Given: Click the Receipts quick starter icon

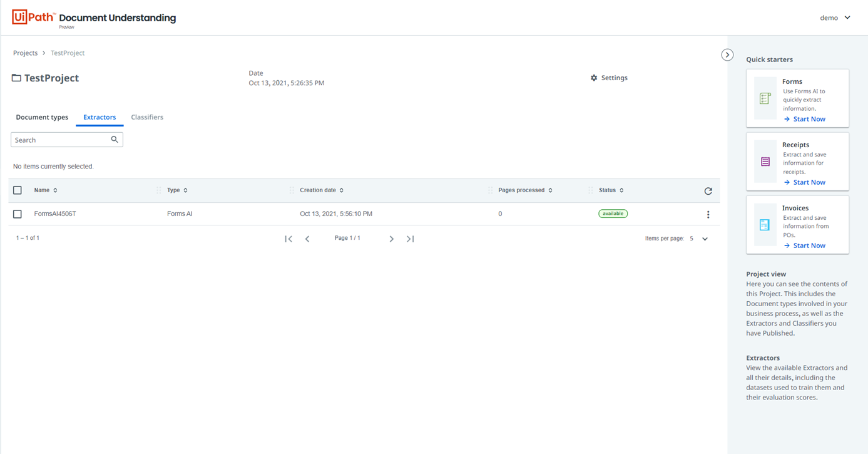Looking at the screenshot, I should 765,162.
